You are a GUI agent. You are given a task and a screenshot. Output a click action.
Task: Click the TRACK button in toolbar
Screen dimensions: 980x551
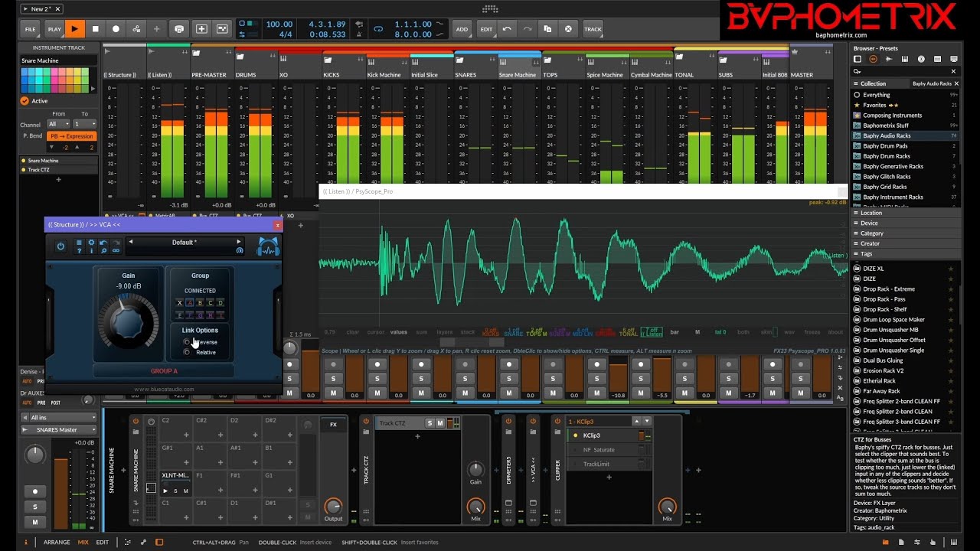593,29
